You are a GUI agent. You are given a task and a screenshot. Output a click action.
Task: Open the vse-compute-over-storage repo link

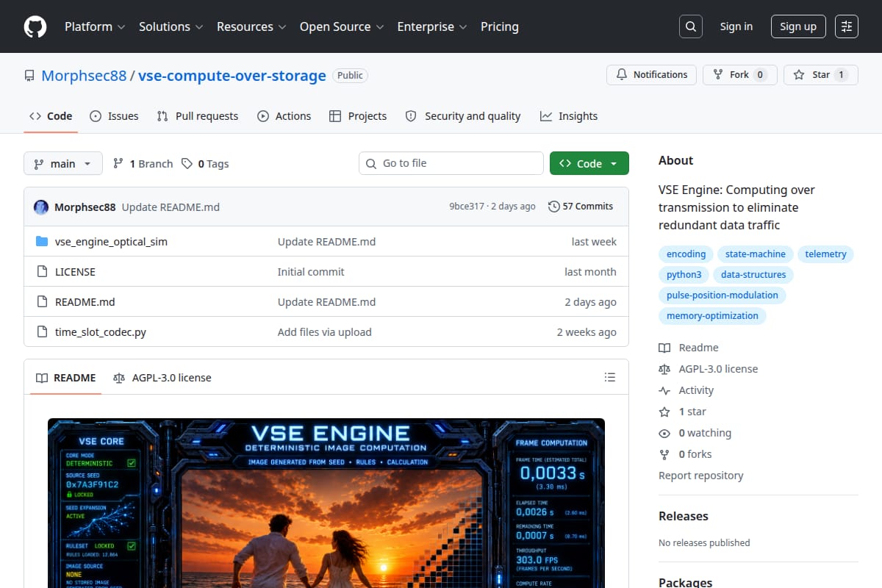[232, 75]
